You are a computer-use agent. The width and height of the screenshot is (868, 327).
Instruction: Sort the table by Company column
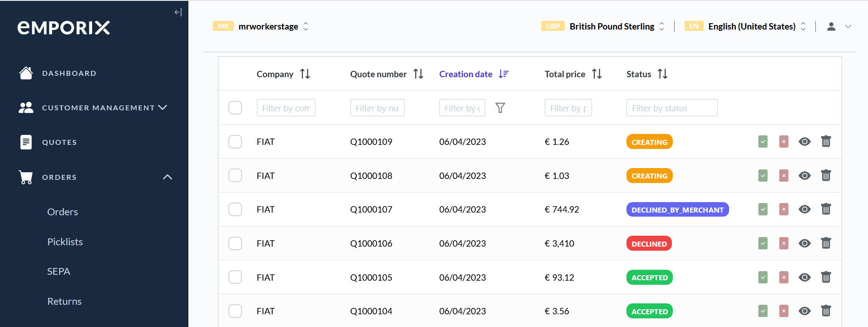pos(305,74)
